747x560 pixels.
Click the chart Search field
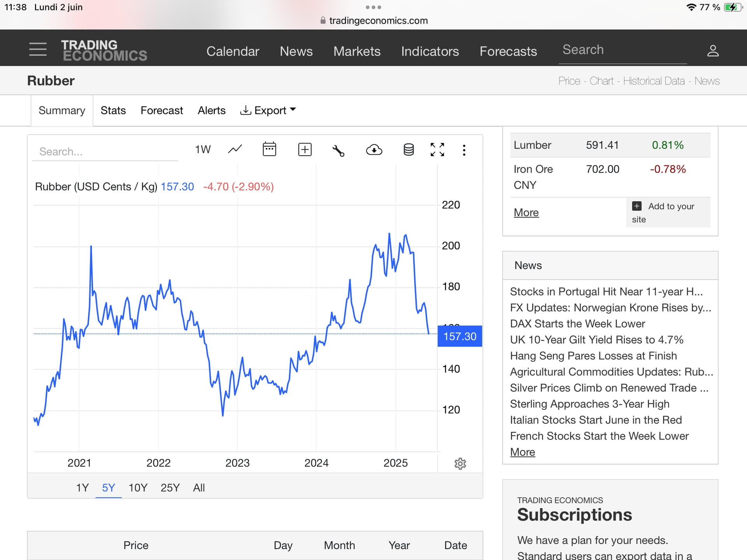tap(105, 152)
